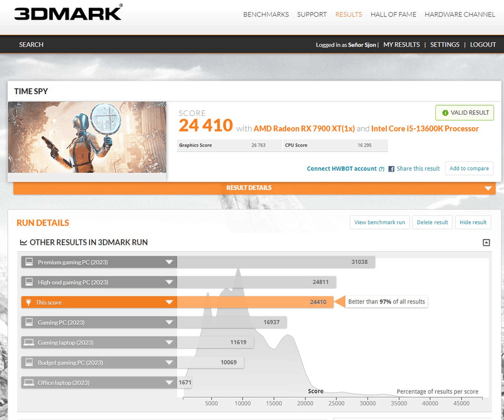
Task: Click the Run Details heading
Action: pyautogui.click(x=43, y=223)
